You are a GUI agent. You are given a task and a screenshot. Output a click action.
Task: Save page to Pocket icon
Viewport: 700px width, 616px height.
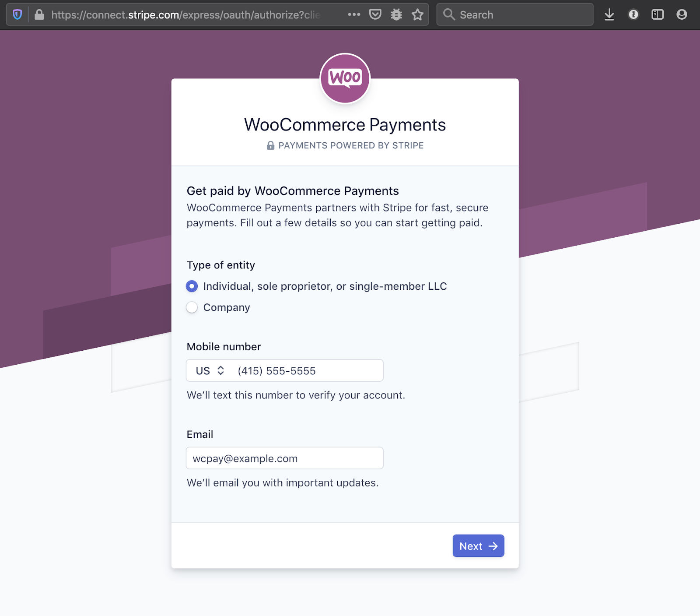click(x=375, y=15)
